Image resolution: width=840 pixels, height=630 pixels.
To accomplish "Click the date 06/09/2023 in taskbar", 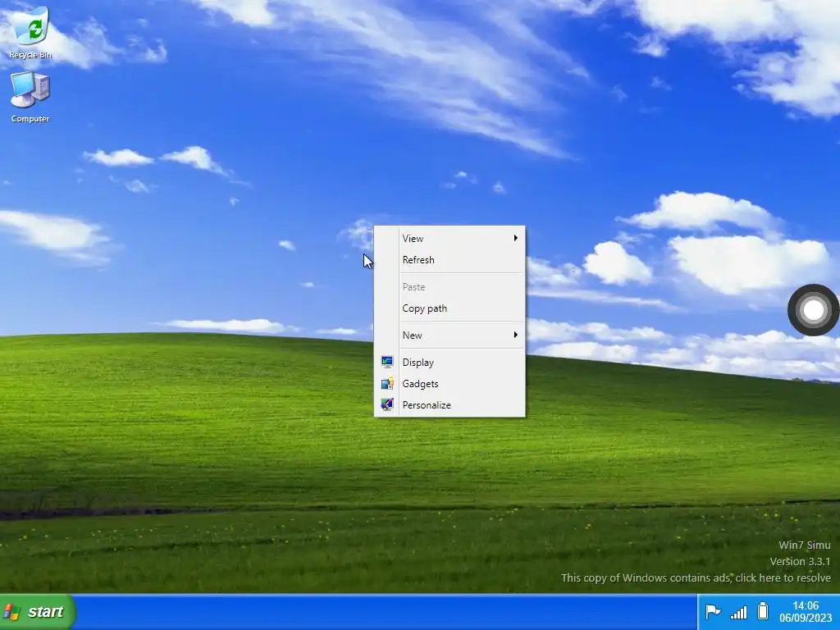I will [x=806, y=619].
